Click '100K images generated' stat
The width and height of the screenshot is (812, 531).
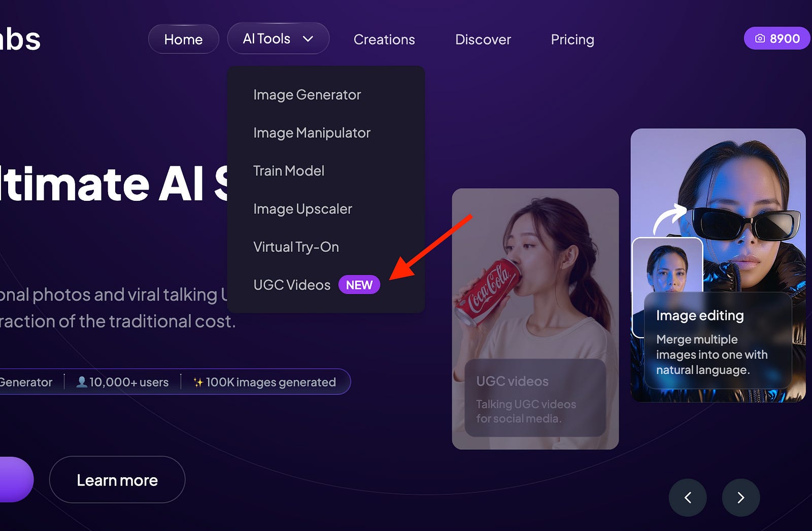[x=270, y=382]
